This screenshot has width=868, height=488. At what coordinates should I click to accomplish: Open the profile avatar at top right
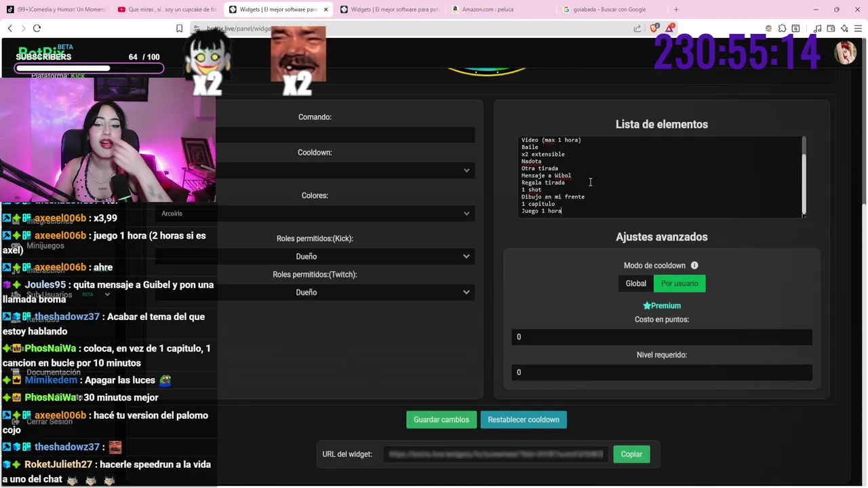[845, 53]
